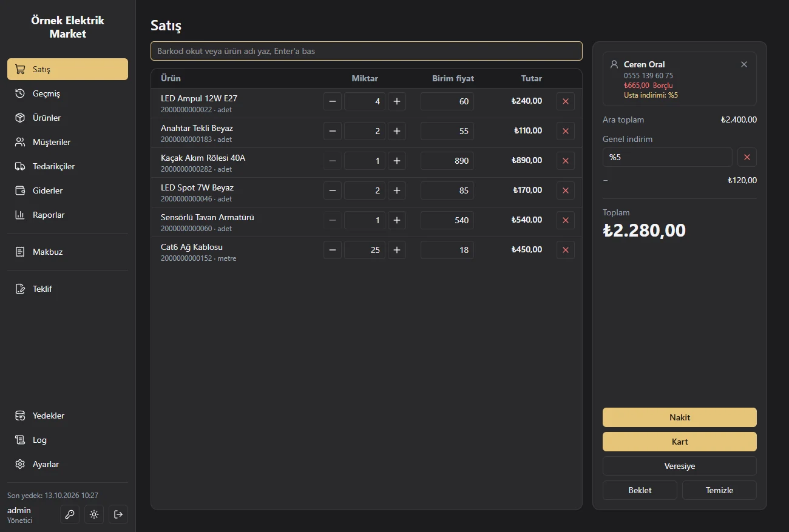Increase Cat6 Ağ Kablosu quantity

[397, 250]
